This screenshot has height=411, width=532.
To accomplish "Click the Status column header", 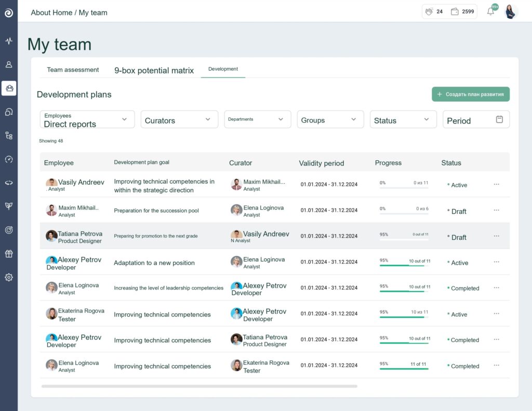I will [x=451, y=163].
